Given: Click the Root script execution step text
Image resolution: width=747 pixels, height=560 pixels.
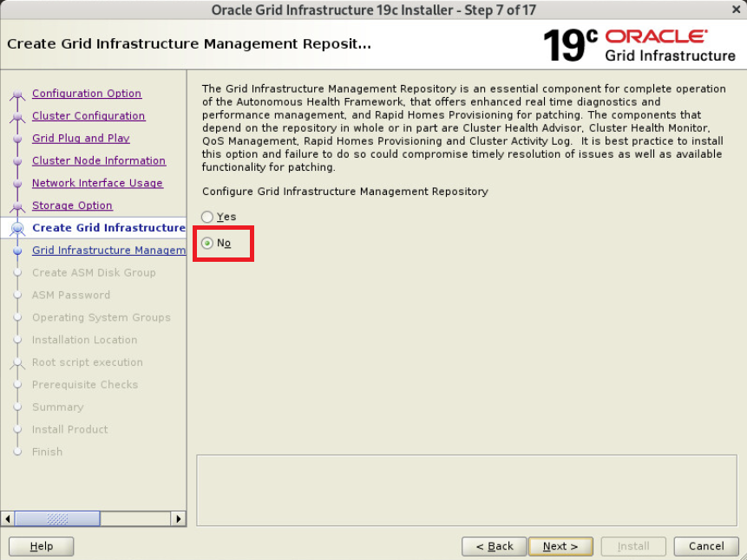Looking at the screenshot, I should (x=88, y=361).
